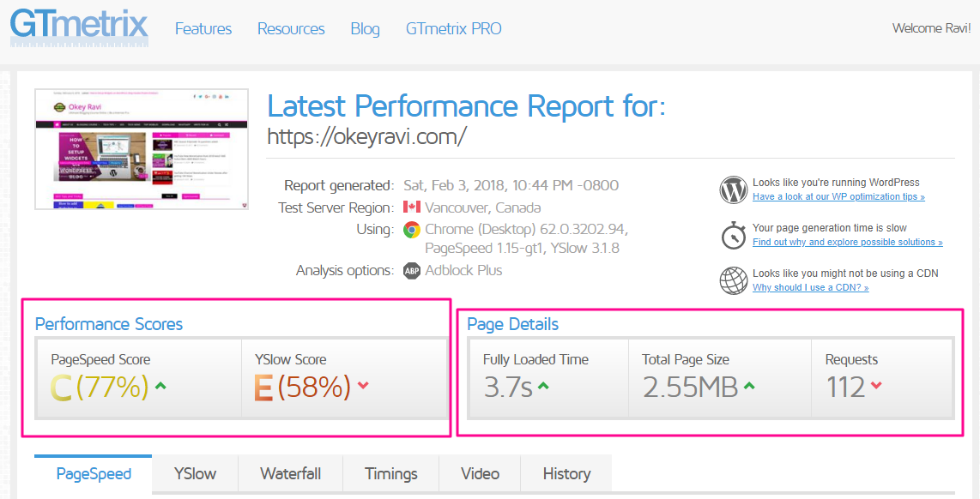Click the stopwatch page generation icon

(x=734, y=236)
